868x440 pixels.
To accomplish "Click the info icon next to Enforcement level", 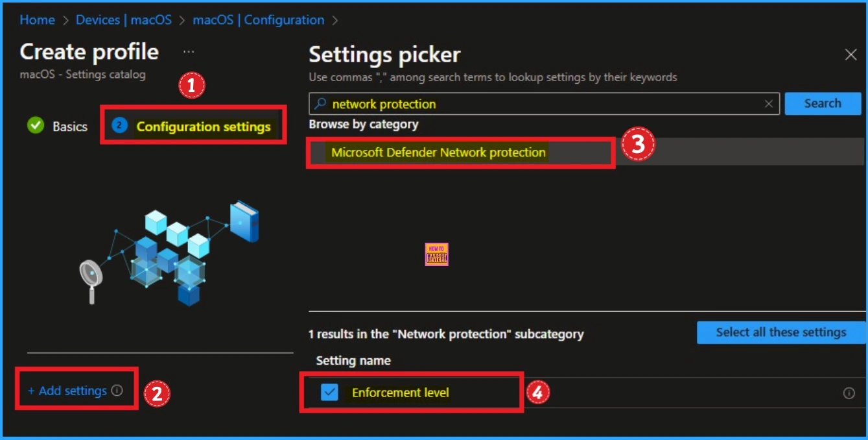I will coord(850,393).
